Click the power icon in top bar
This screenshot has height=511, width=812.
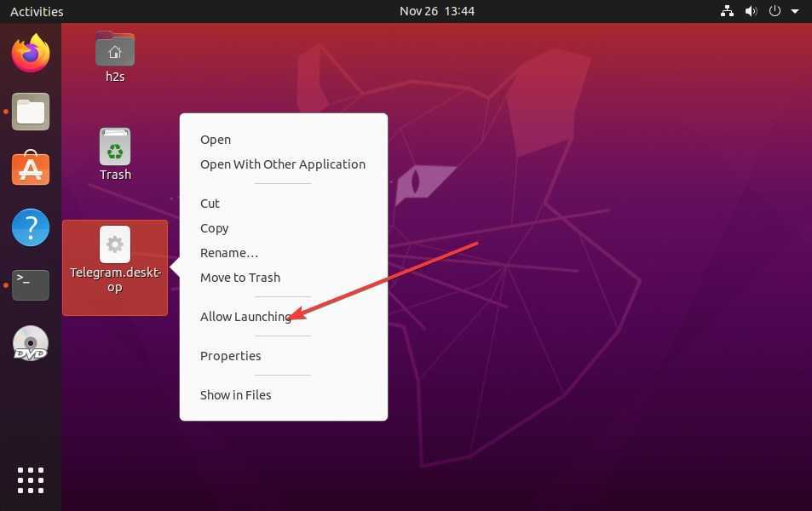coord(775,11)
